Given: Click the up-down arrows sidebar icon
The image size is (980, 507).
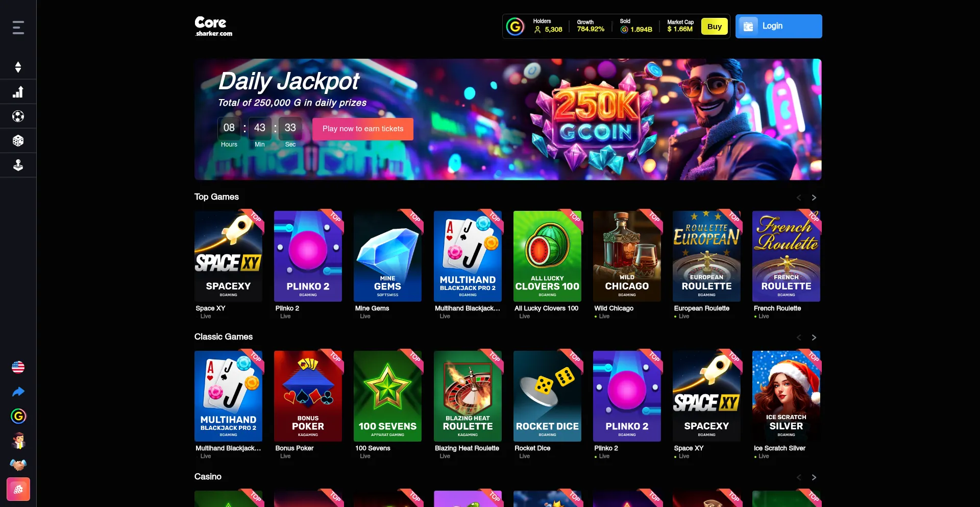Looking at the screenshot, I should pyautogui.click(x=18, y=67).
